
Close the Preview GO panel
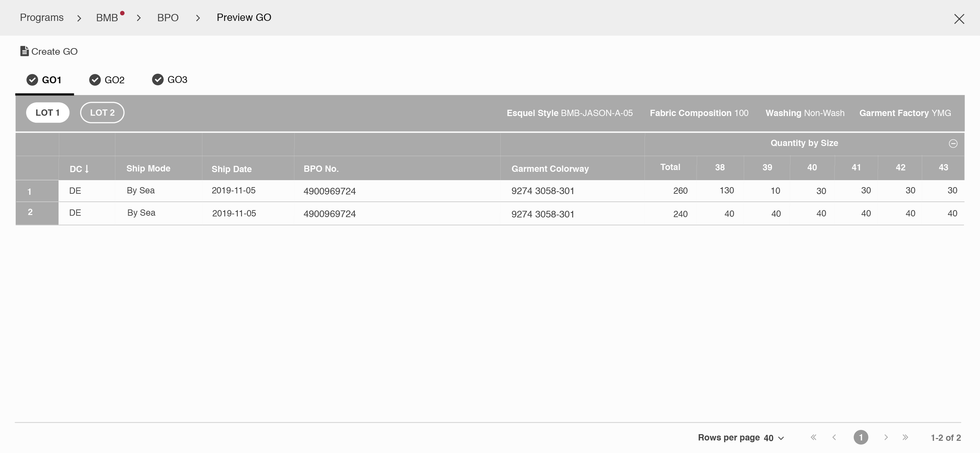pyautogui.click(x=959, y=19)
